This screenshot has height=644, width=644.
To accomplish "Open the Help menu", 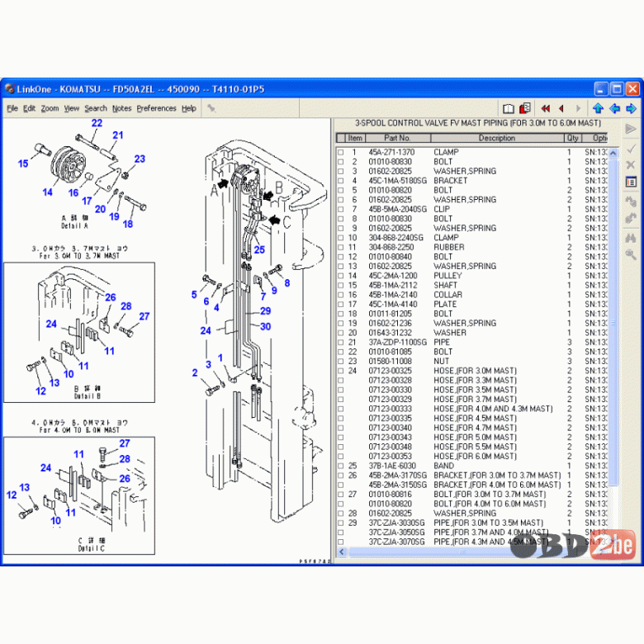I will (x=189, y=108).
